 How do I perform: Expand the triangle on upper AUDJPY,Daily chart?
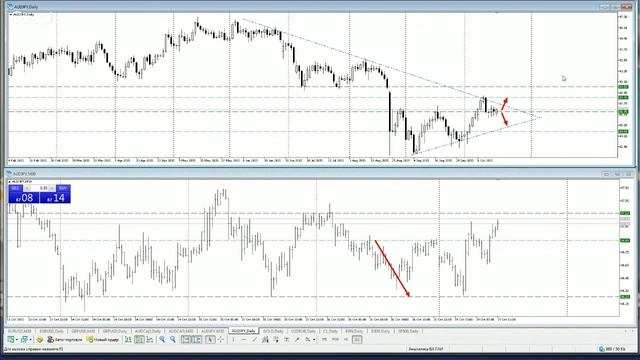11,14
